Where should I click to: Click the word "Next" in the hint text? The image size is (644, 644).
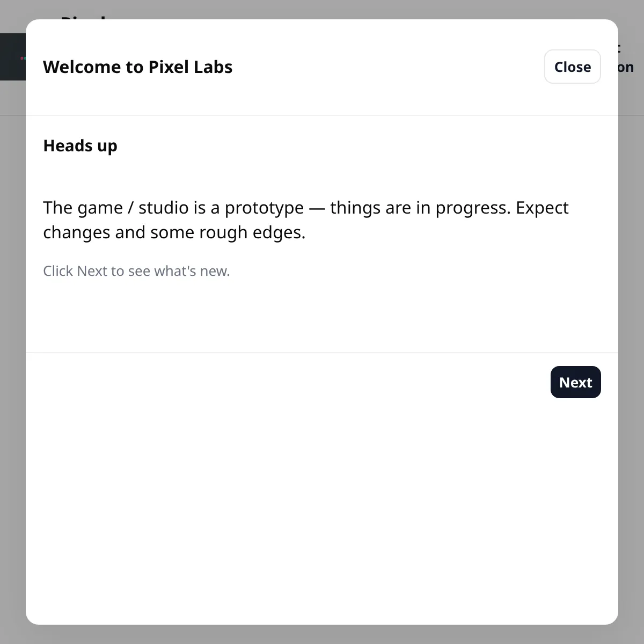92,271
